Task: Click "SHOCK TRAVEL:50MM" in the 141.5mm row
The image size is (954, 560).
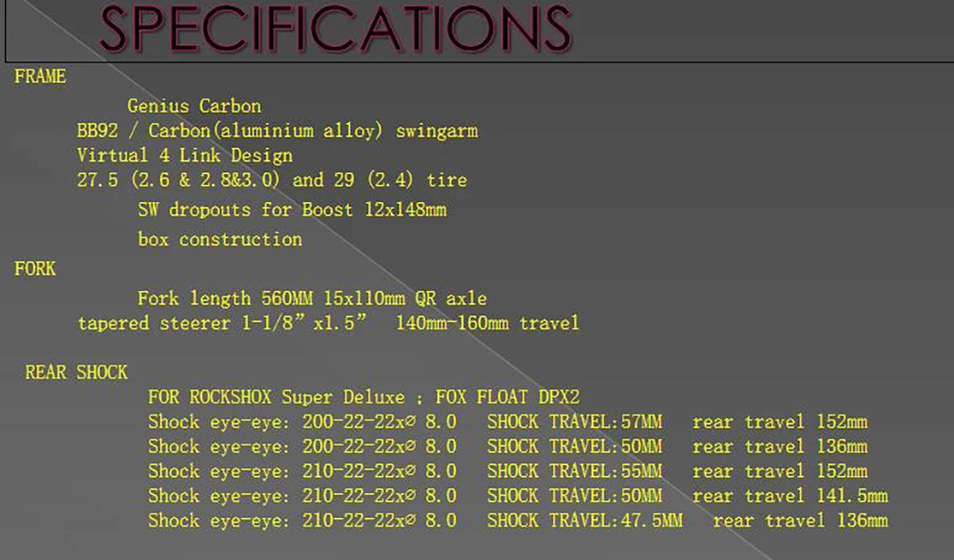Action: pyautogui.click(x=574, y=496)
